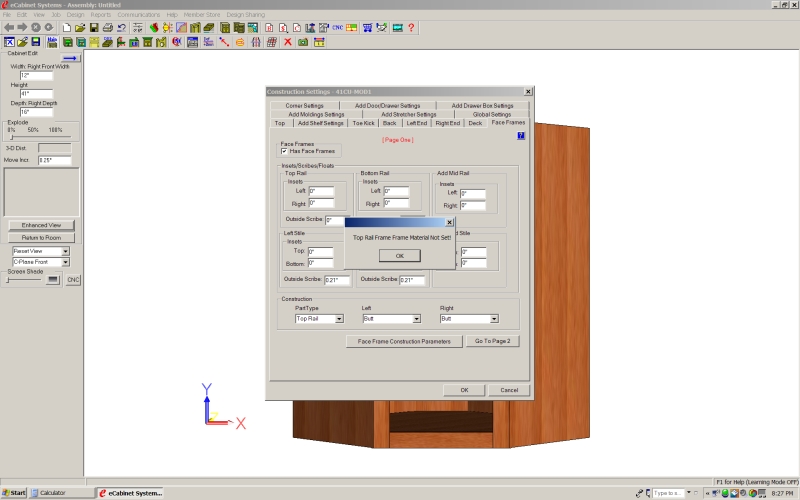Viewport: 800px width, 500px height.
Task: Click the Left Stile Outside Scribe field
Action: coord(337,280)
